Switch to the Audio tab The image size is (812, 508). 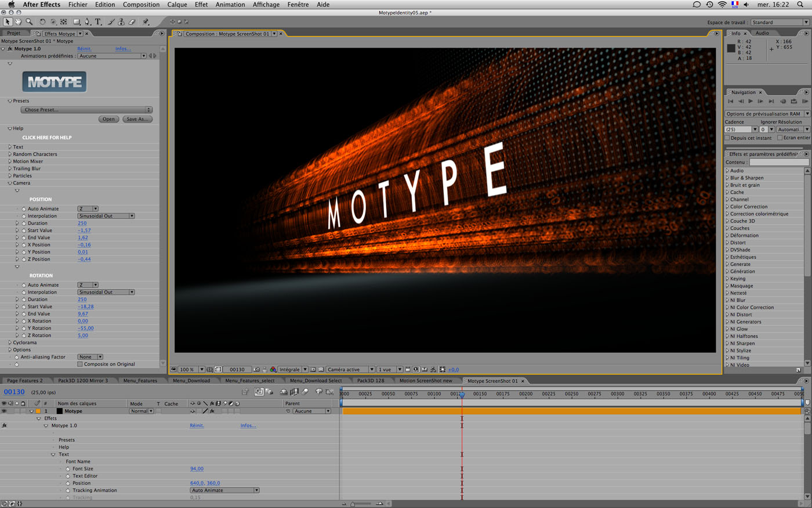[x=762, y=33]
